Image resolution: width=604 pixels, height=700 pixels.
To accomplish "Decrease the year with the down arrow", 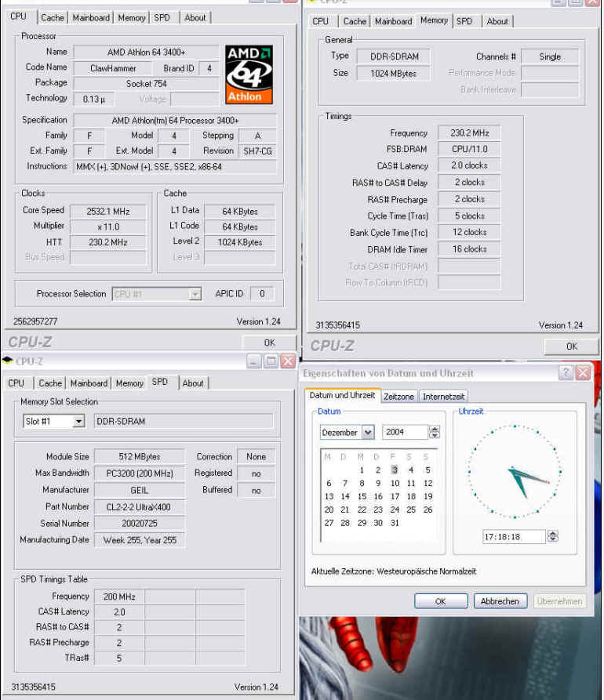I will click(x=435, y=436).
